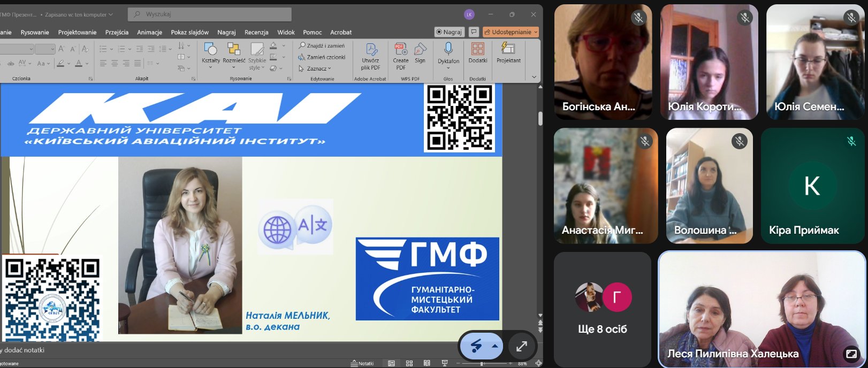Open the Dyktafon dropdown
Screen dimensions: 868x368
click(448, 68)
